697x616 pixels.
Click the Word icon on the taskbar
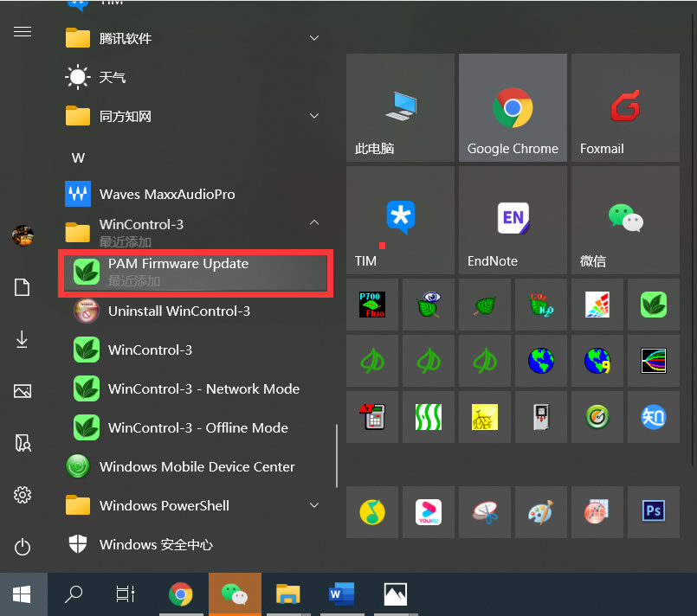pos(342,594)
